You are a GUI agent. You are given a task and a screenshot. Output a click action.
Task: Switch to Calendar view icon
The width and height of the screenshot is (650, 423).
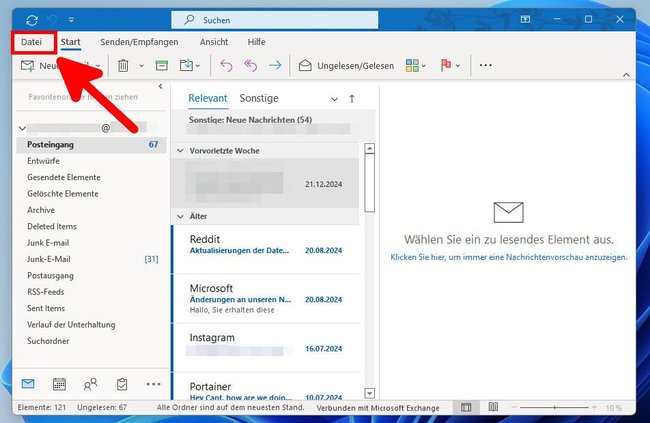point(59,384)
